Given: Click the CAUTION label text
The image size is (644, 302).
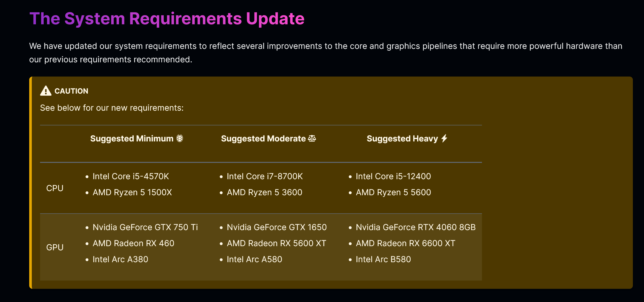Looking at the screenshot, I should pyautogui.click(x=71, y=91).
